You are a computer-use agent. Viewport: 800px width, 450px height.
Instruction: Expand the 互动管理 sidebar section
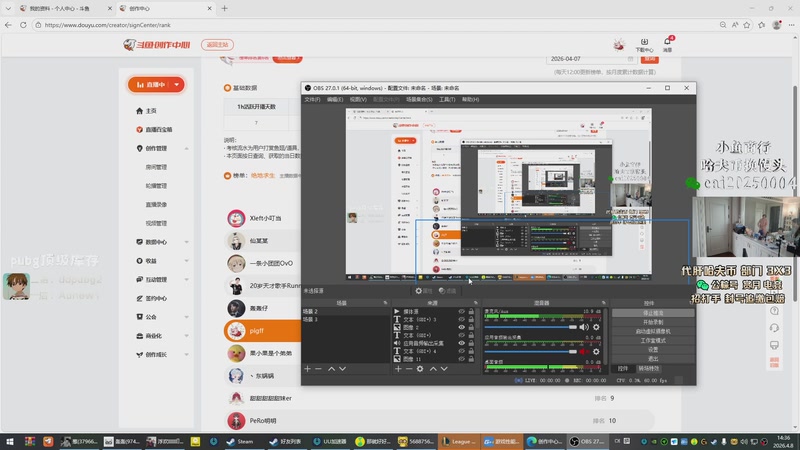click(186, 280)
